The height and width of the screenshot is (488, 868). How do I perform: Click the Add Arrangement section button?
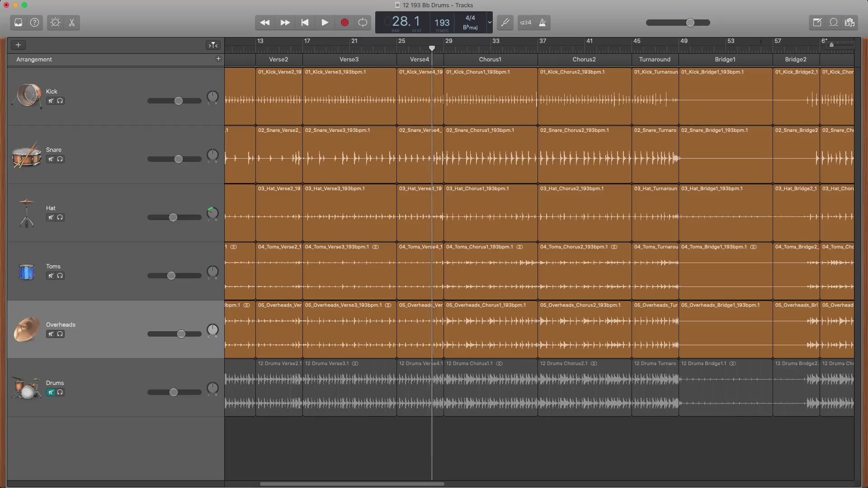coord(218,58)
